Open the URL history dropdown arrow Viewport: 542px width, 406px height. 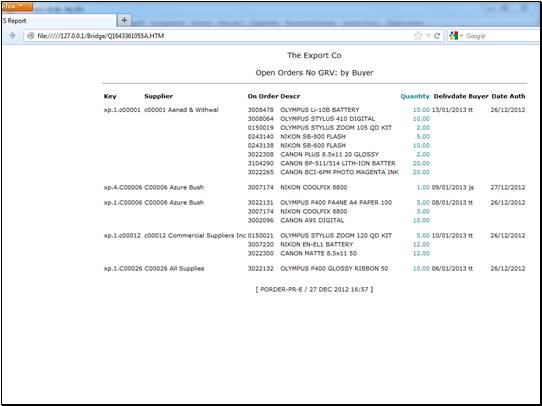pyautogui.click(x=428, y=36)
